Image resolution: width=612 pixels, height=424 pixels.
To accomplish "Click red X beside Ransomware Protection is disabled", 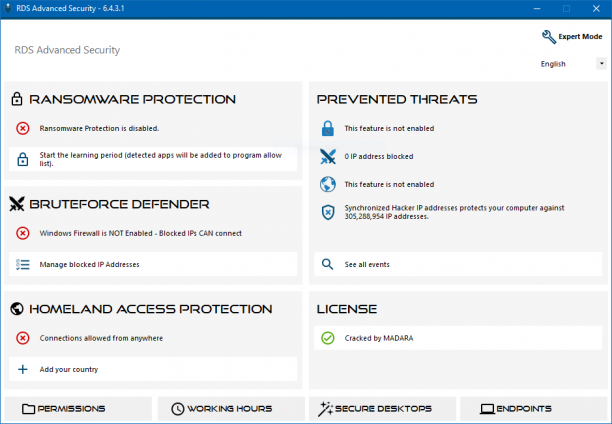I will tap(23, 128).
